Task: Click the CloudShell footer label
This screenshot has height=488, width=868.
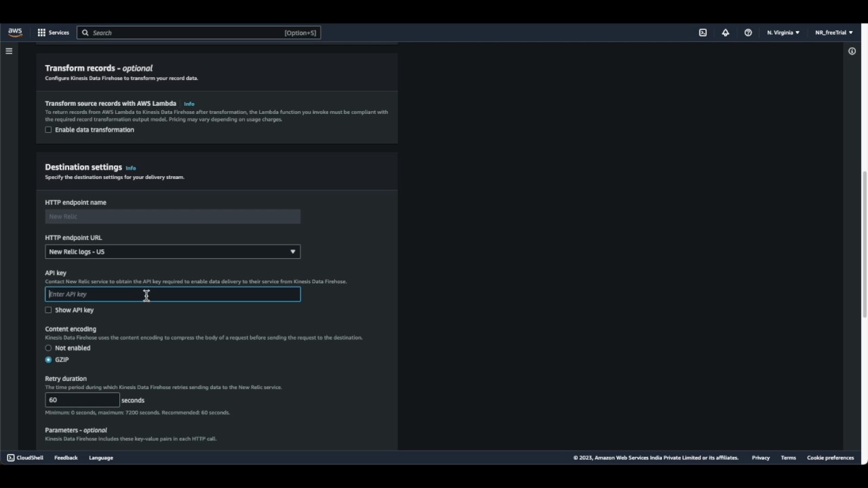Action: point(30,458)
